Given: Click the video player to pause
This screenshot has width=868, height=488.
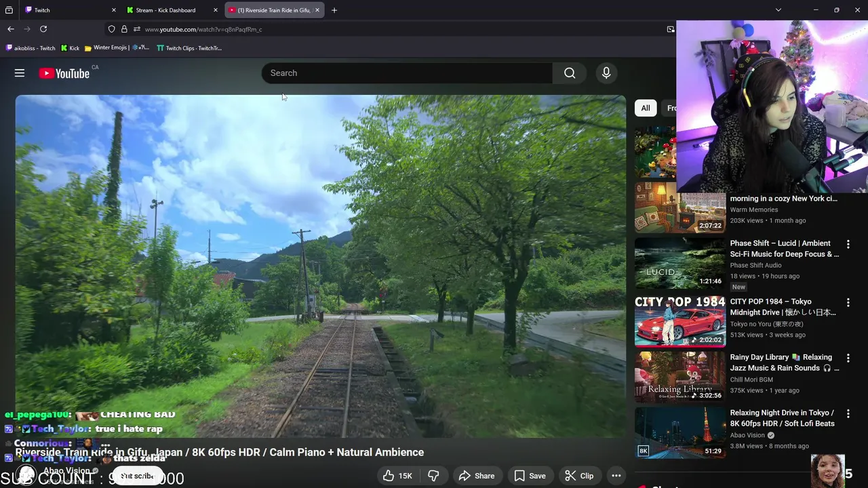Looking at the screenshot, I should [321, 266].
